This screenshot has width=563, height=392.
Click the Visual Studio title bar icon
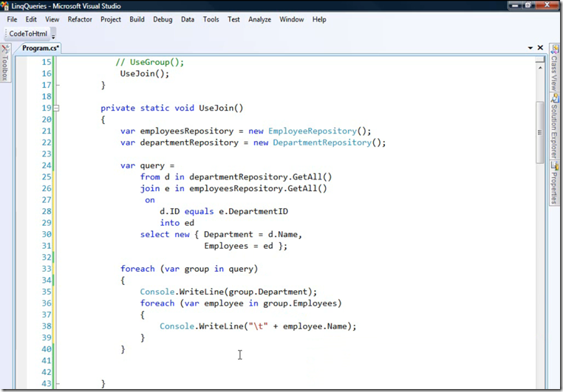click(x=4, y=6)
